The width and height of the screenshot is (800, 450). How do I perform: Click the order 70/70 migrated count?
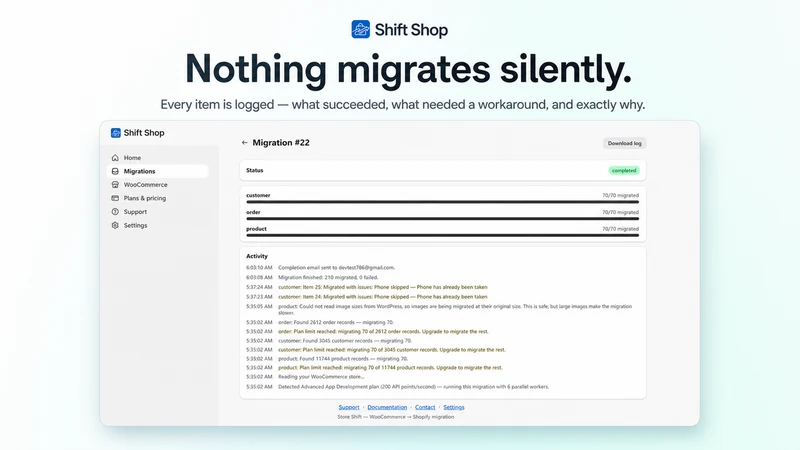(620, 212)
